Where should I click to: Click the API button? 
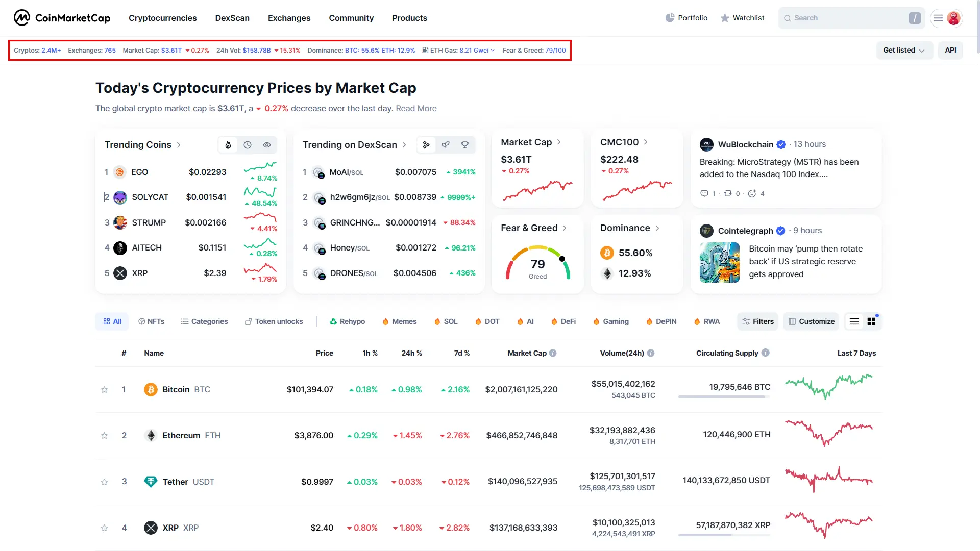[950, 50]
